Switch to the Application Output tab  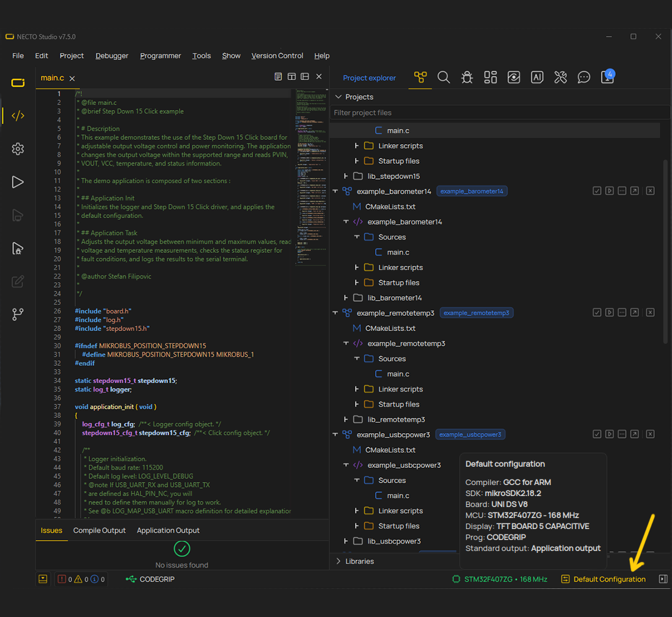click(168, 530)
